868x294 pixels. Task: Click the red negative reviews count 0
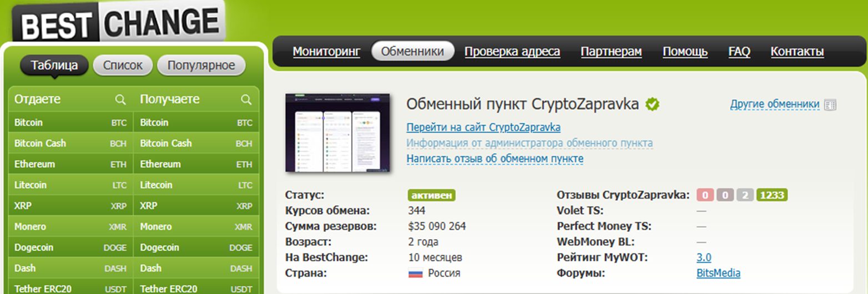pos(705,195)
